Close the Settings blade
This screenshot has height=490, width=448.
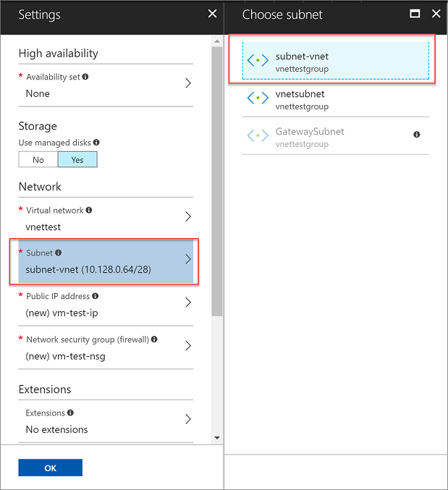213,14
